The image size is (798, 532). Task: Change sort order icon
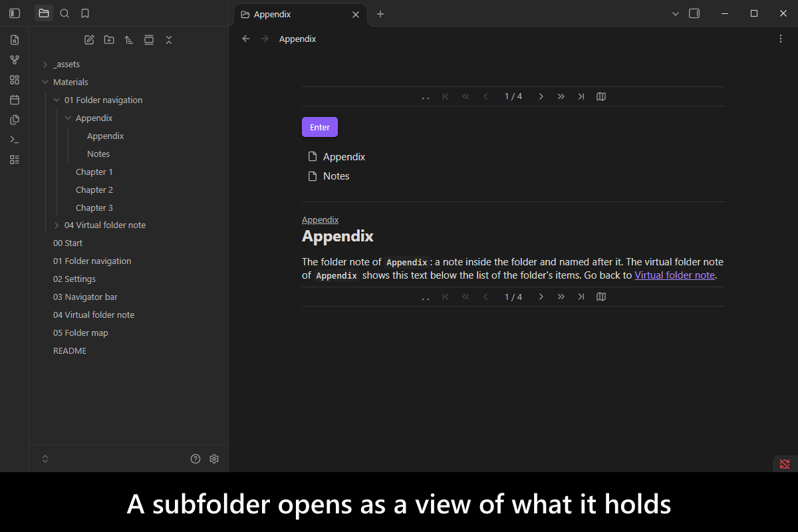[129, 40]
